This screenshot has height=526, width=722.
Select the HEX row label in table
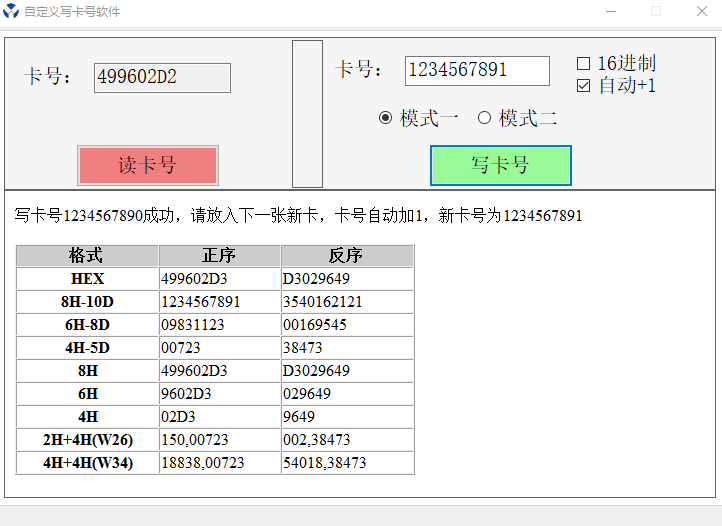click(x=87, y=279)
